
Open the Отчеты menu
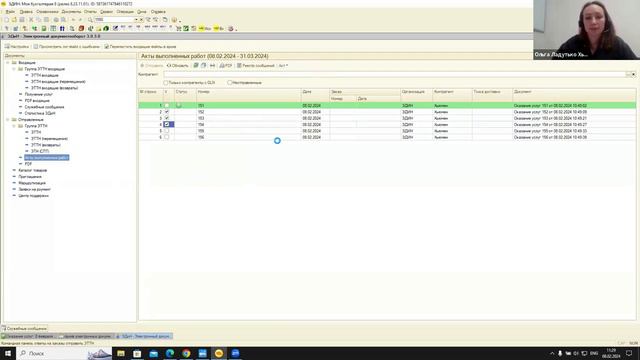tap(90, 11)
